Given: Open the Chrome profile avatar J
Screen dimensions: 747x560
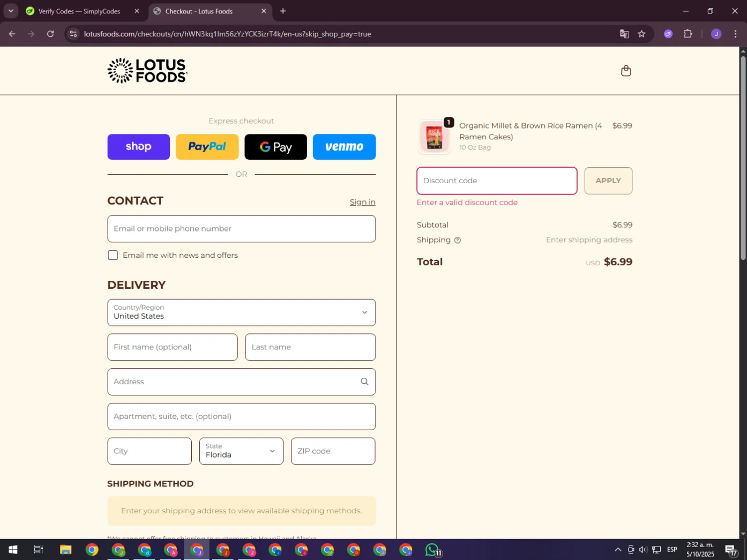Looking at the screenshot, I should click(716, 34).
